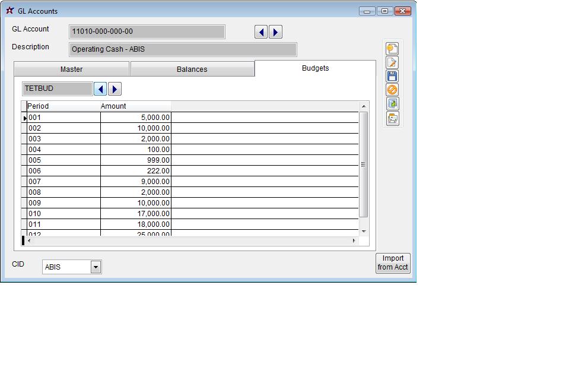Click the Print icon in side toolbar
The image size is (588, 383).
tap(392, 118)
